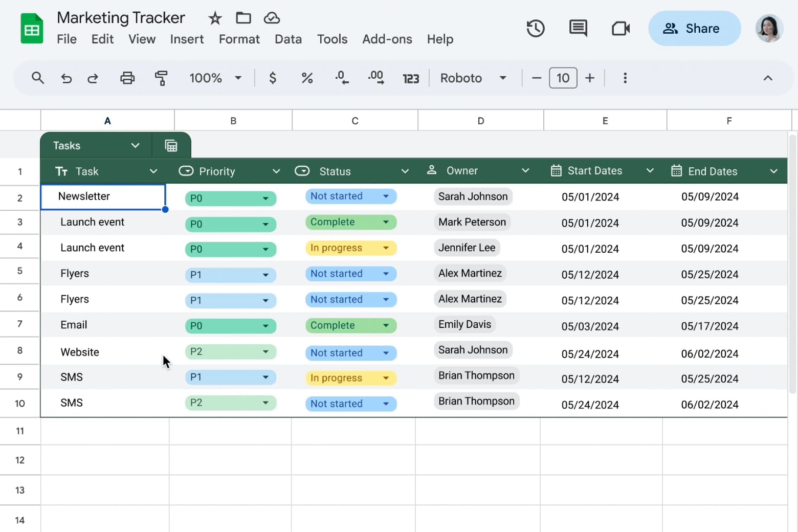Open comment history
This screenshot has width=798, height=532.
(578, 28)
